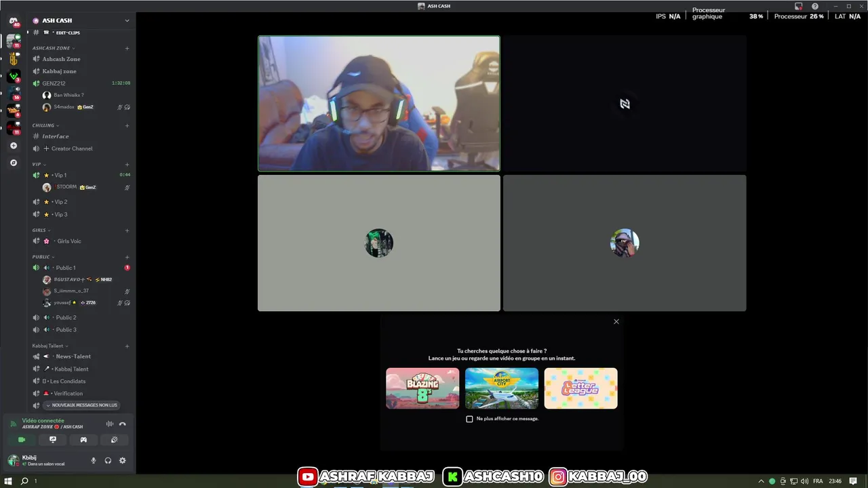Open Windows search on taskbar
868x488 pixels.
point(24,481)
